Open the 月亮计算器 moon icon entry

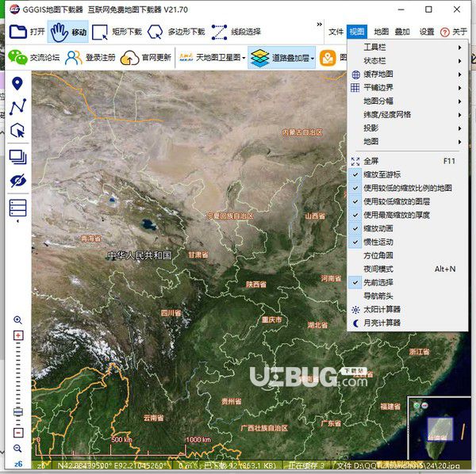coord(355,323)
